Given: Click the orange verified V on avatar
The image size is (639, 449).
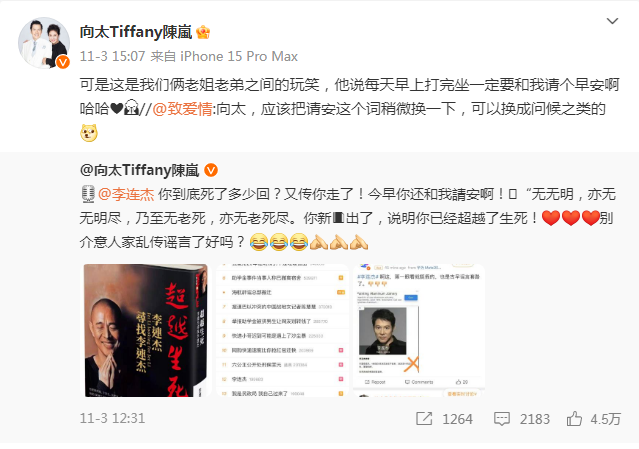Looking at the screenshot, I should point(62,62).
